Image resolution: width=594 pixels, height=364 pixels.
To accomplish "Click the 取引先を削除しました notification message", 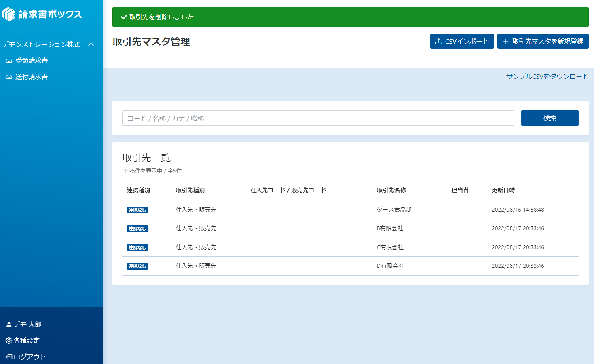I will (x=161, y=17).
